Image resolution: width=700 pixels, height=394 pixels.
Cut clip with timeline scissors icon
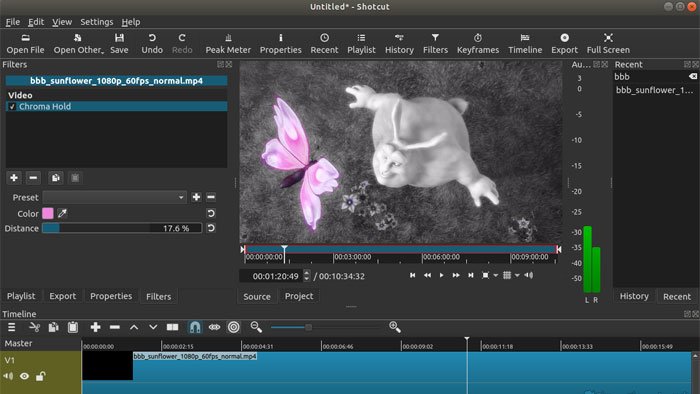(34, 327)
